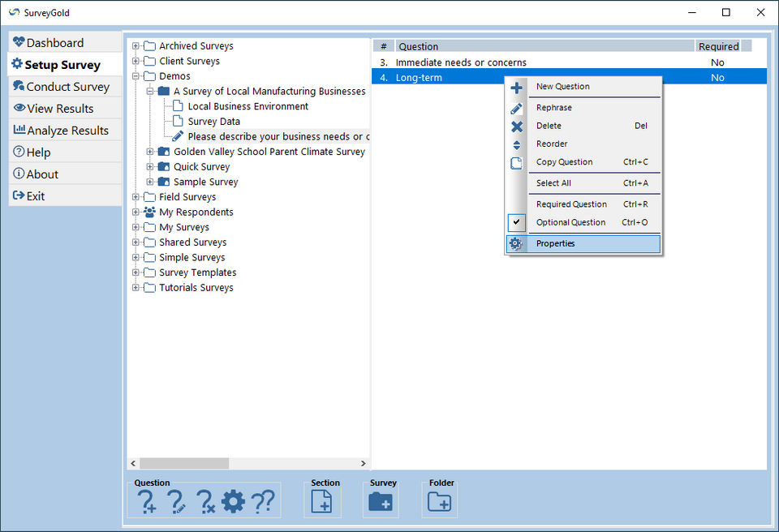The image size is (779, 532).
Task: Select Properties in context menu
Action: (x=583, y=243)
